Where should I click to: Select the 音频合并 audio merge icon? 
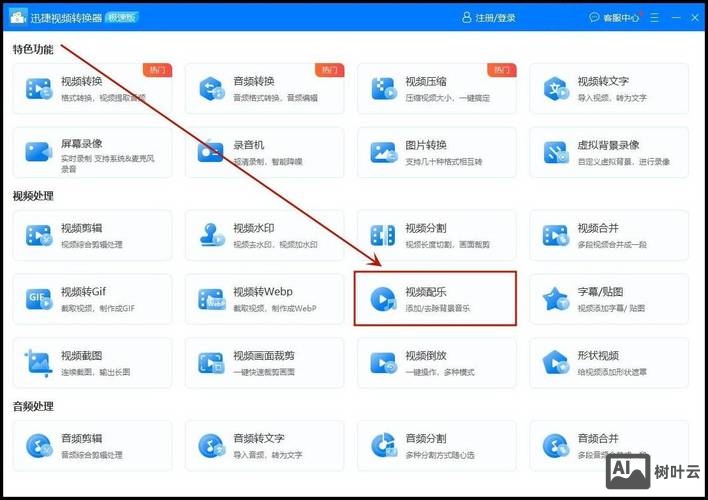tap(556, 446)
